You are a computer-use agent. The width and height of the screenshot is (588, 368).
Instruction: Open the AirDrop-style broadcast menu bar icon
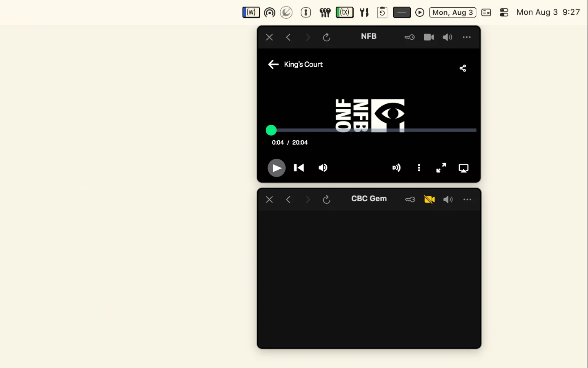pos(269,13)
